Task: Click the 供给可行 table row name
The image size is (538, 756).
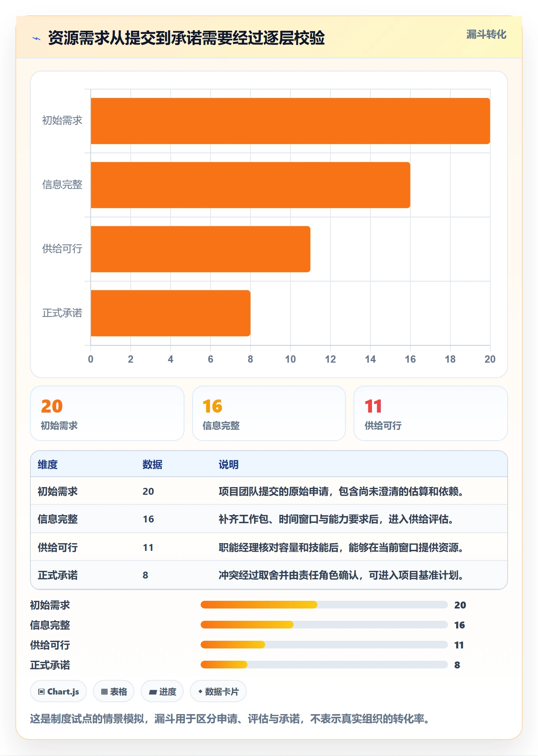Action: pos(58,547)
